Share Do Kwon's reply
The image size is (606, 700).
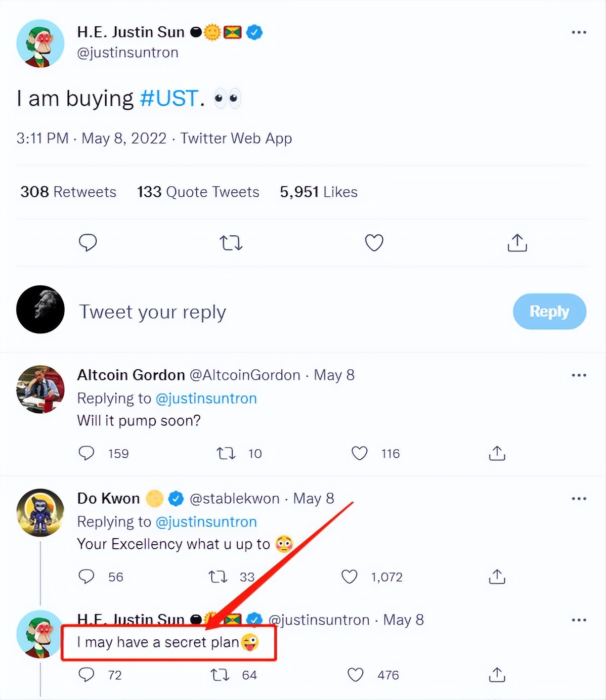point(497,577)
